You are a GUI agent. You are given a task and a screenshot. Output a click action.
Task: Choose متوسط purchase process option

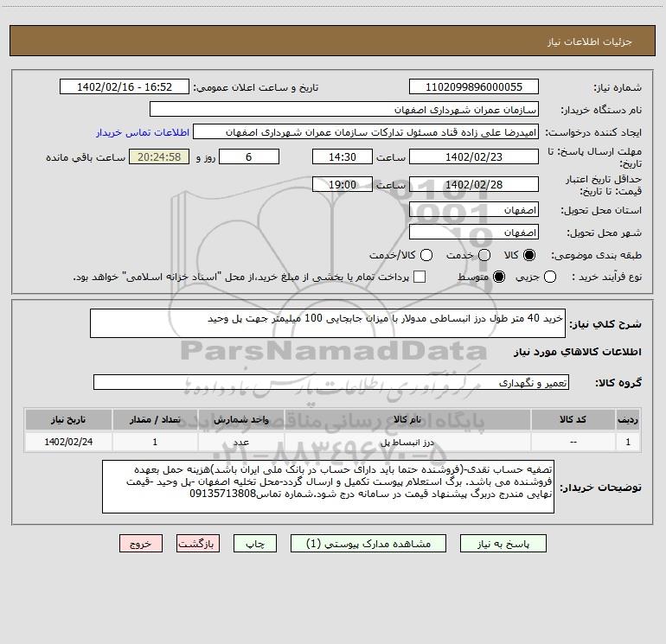point(499,277)
